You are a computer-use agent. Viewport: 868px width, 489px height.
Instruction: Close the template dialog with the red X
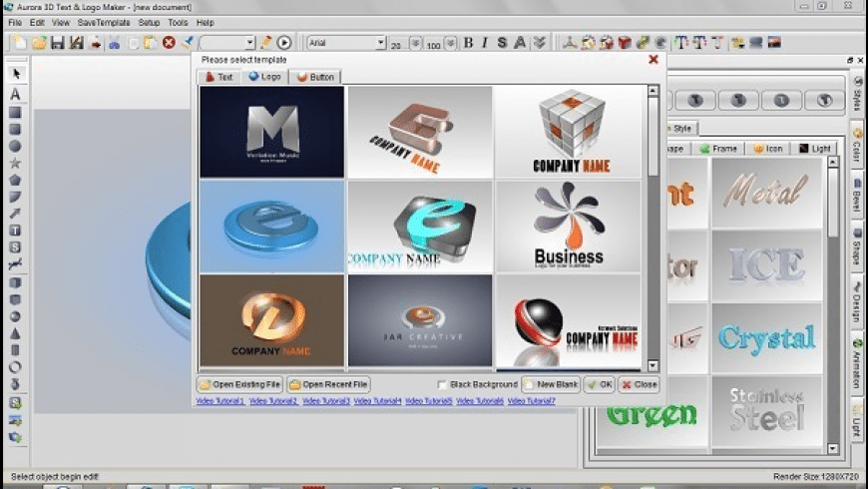point(653,59)
